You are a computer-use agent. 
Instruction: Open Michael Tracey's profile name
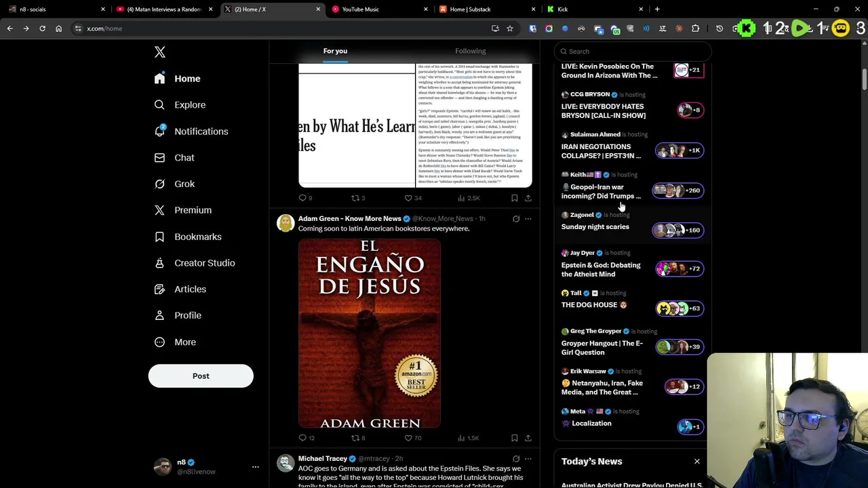pos(323,459)
